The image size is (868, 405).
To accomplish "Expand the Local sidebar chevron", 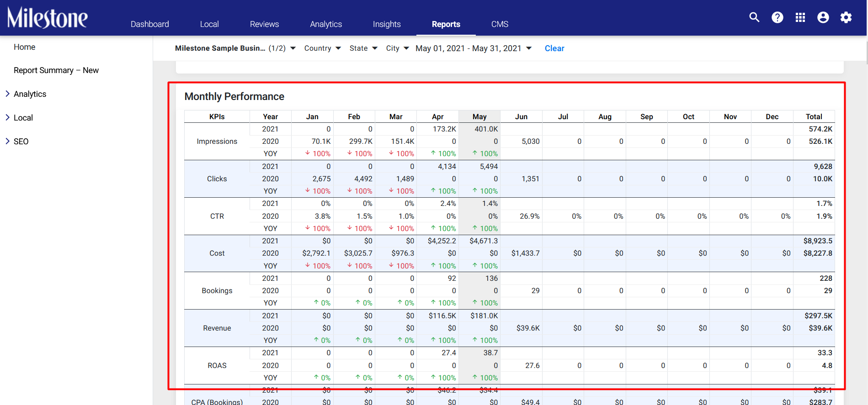I will [7, 117].
